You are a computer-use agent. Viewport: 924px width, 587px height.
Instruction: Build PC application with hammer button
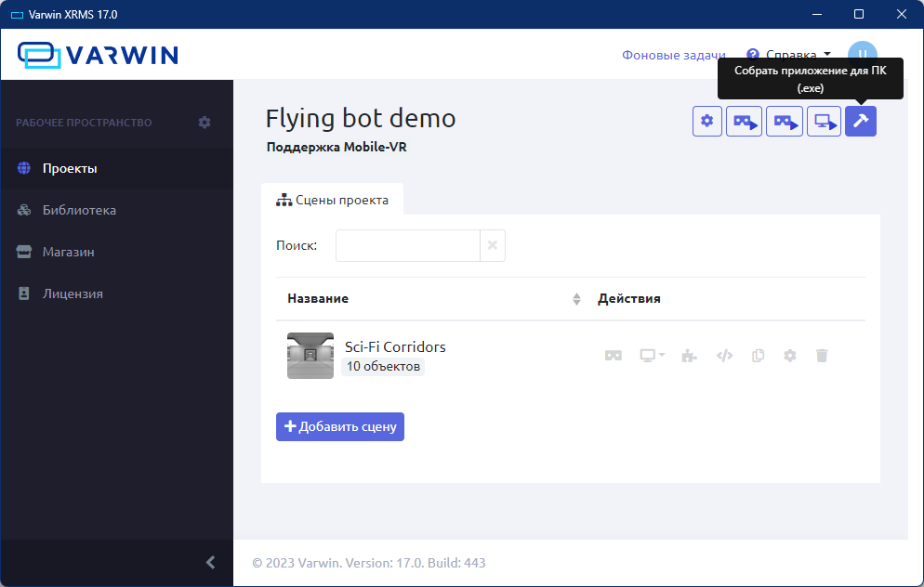[x=861, y=122]
